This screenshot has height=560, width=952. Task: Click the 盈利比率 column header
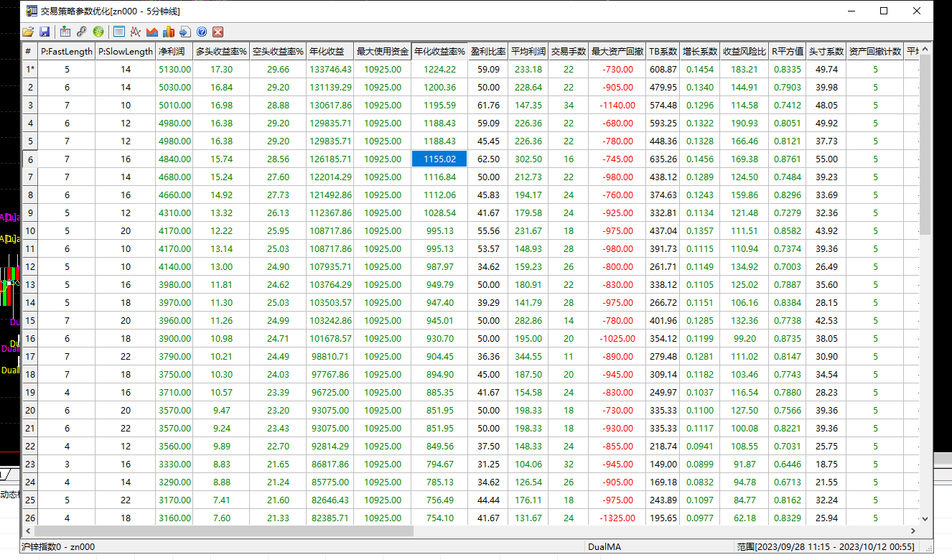(x=488, y=51)
